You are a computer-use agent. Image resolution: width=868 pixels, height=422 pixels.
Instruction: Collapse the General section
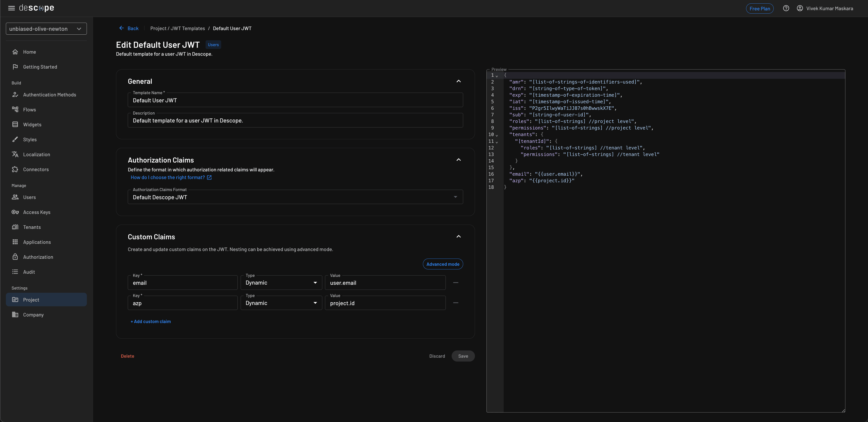458,81
